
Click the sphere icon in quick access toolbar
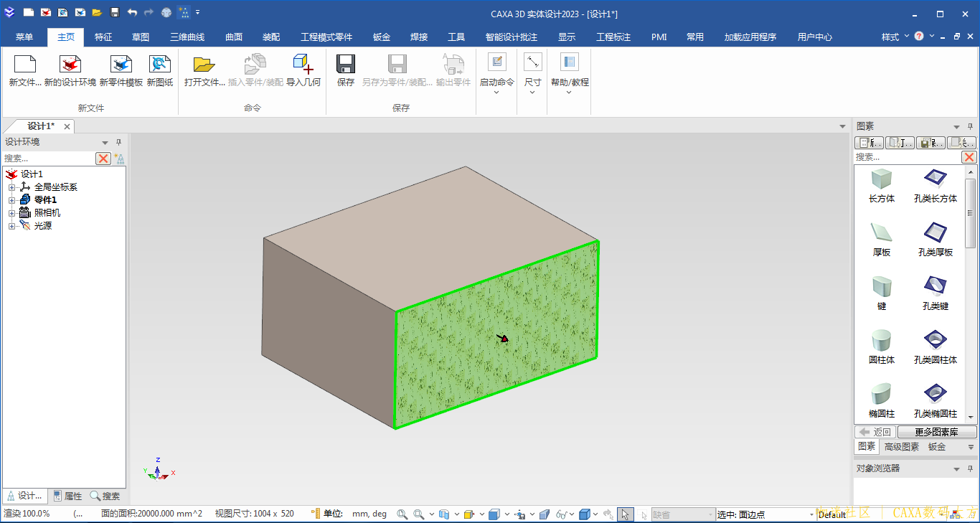(x=166, y=13)
